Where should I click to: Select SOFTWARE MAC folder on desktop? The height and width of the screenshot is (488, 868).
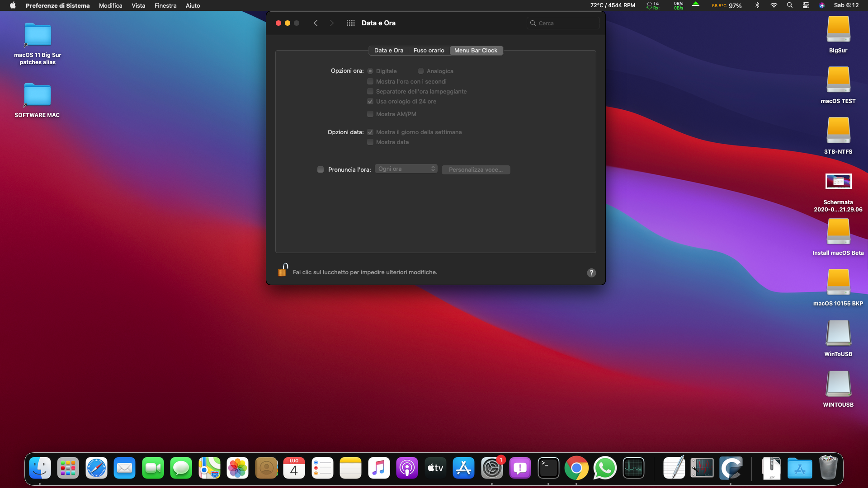[x=38, y=95]
